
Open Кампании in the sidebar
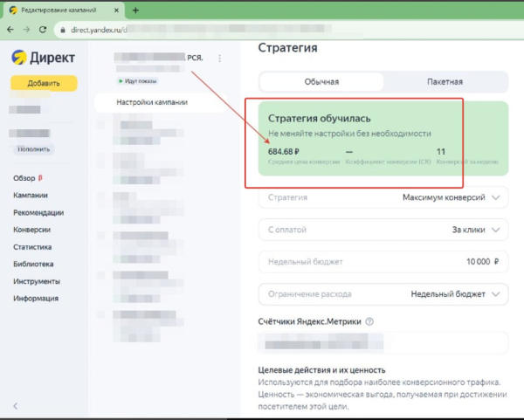pos(31,195)
